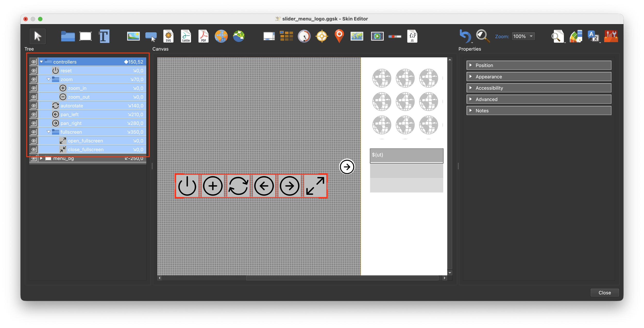
Task: Expand the menu_bg tree node
Action: 41,158
